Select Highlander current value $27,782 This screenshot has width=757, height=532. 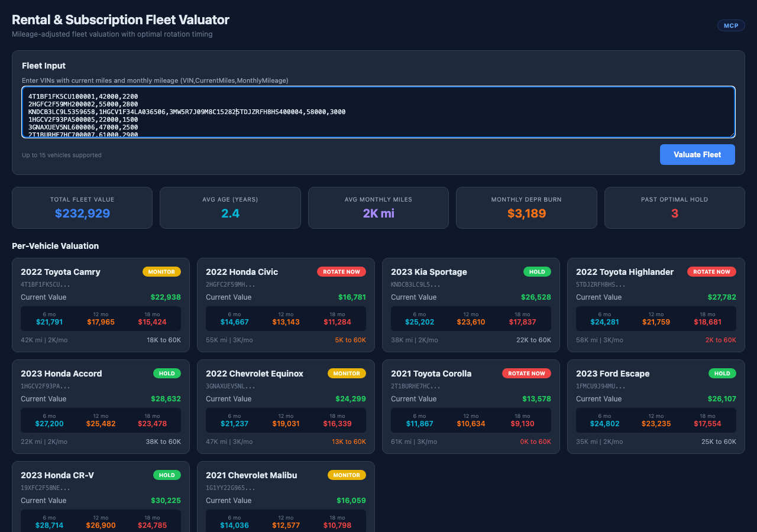(722, 297)
